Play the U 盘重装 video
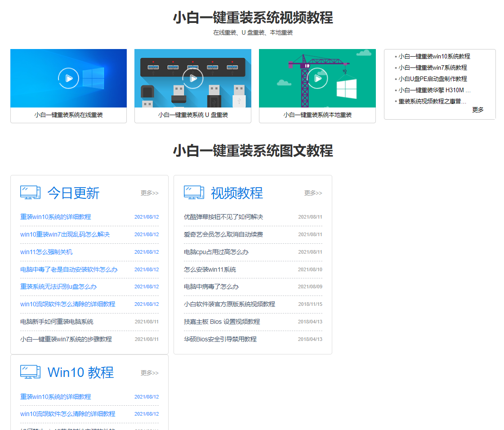Screen dimensions: 504x430 tap(193, 78)
